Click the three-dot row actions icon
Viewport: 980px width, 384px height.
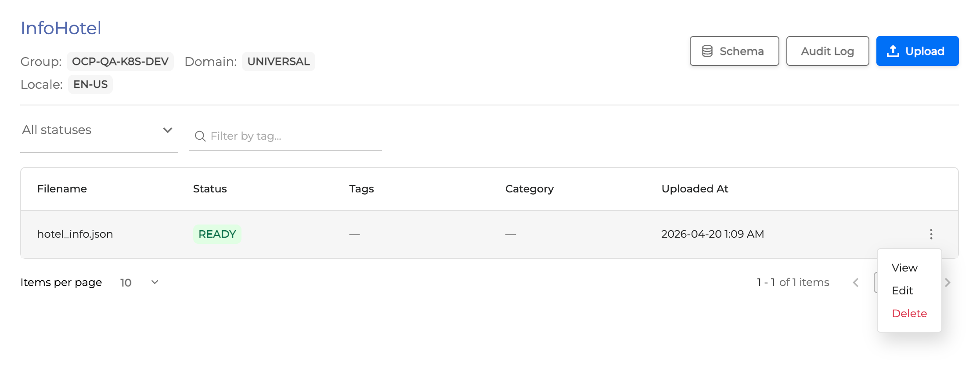pos(931,234)
